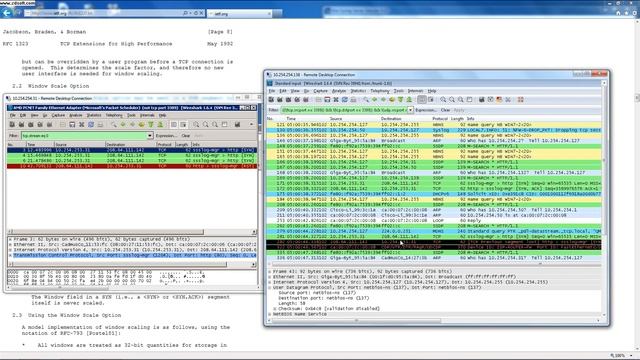Select packet 4 row in left packet list
This screenshot has height=360, width=640.
pyautogui.click(x=132, y=156)
